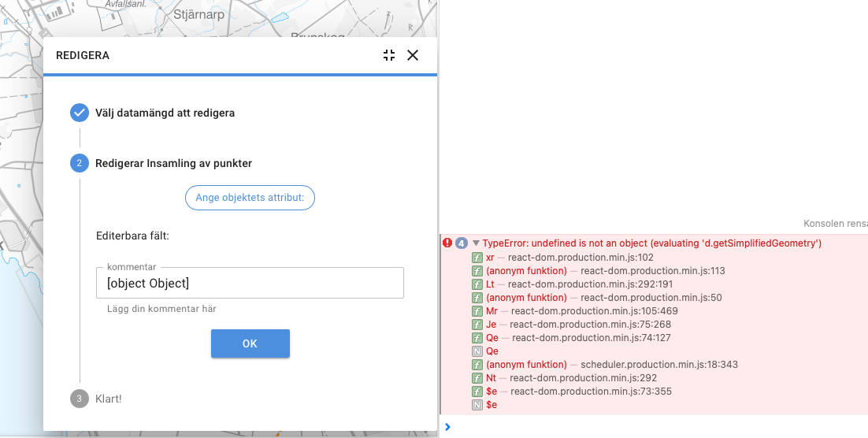This screenshot has width=868, height=438.
Task: Select step 3 'Klart!' circle icon
Action: (x=80, y=399)
